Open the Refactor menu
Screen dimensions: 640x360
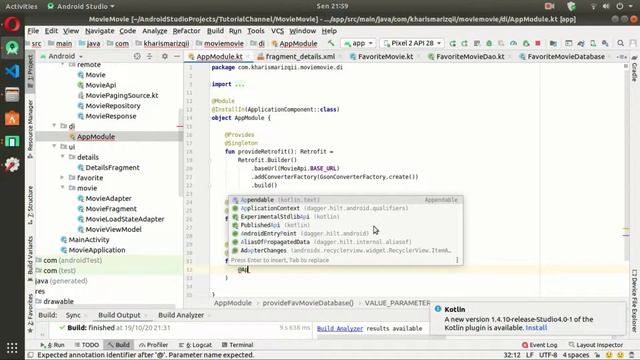point(187,31)
